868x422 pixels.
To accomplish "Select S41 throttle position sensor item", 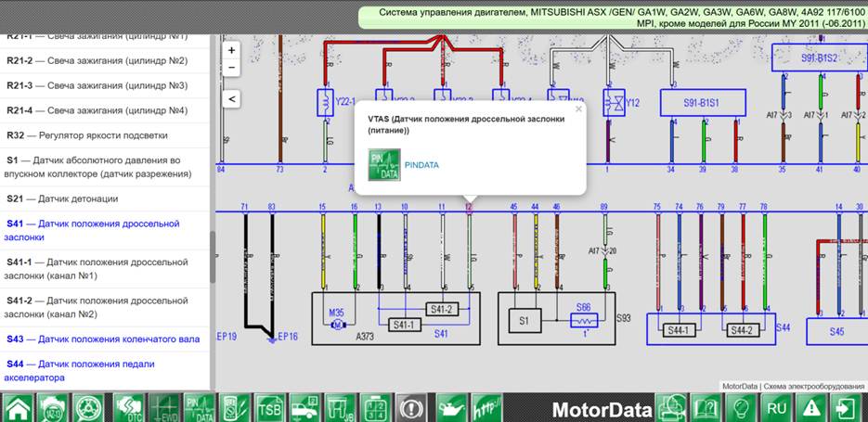I will pos(105,231).
